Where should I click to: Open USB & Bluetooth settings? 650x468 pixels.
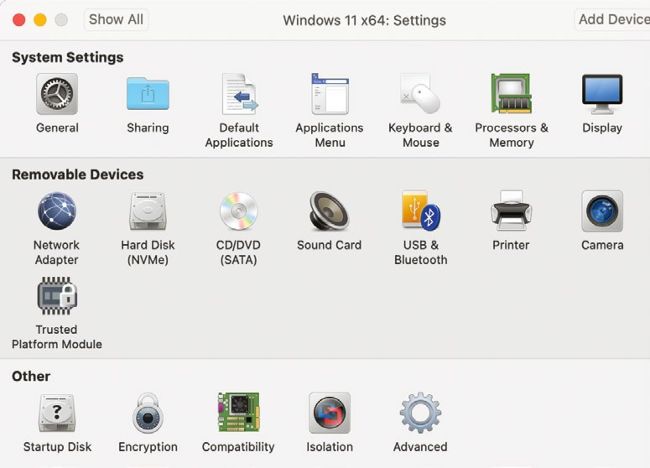point(420,212)
